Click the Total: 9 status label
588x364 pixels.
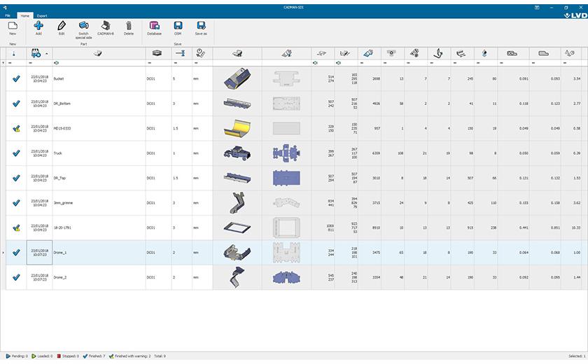(160, 356)
